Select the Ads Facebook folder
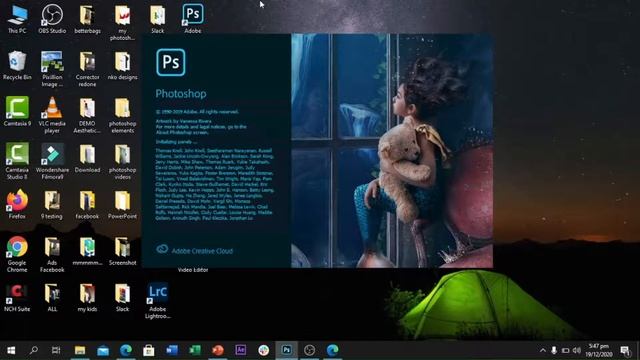Screen dimensions: 640x360 [x=52, y=254]
